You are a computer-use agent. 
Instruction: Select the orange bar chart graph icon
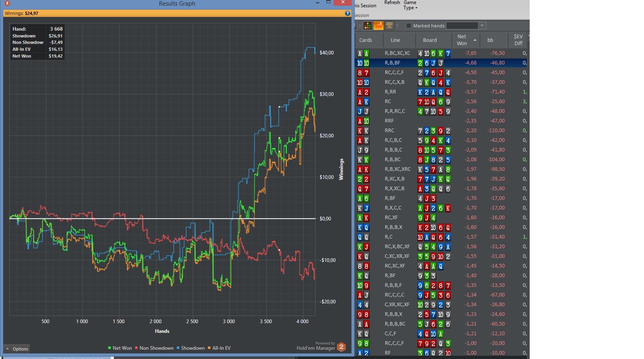[x=378, y=25]
